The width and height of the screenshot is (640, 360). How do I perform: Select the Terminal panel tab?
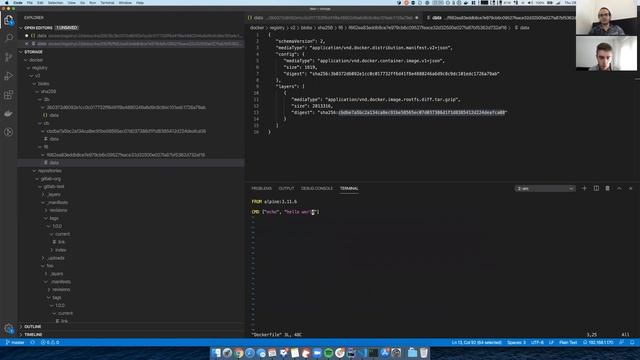pos(349,189)
